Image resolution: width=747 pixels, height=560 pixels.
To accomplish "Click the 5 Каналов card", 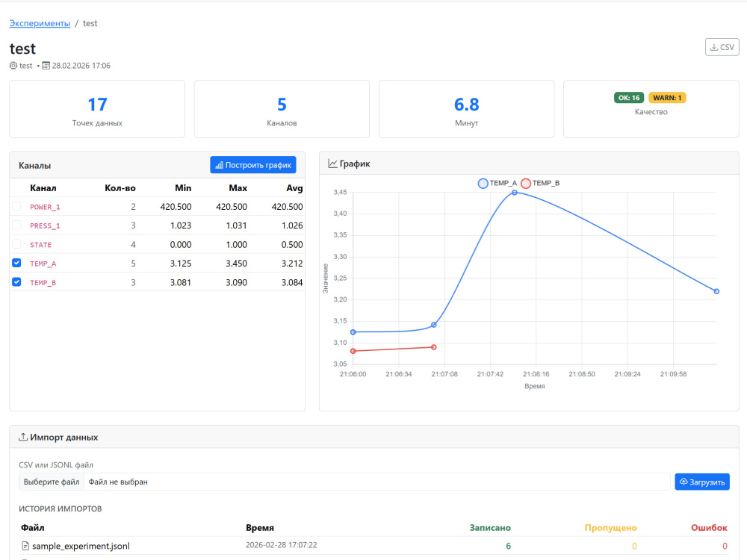I will coord(282,109).
